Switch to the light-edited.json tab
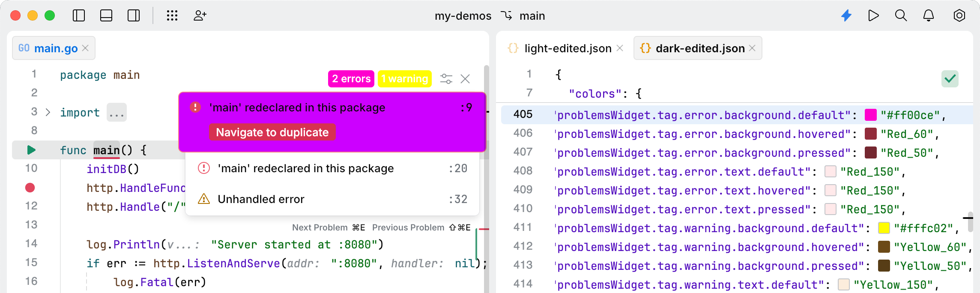The image size is (980, 293). pyautogui.click(x=567, y=48)
